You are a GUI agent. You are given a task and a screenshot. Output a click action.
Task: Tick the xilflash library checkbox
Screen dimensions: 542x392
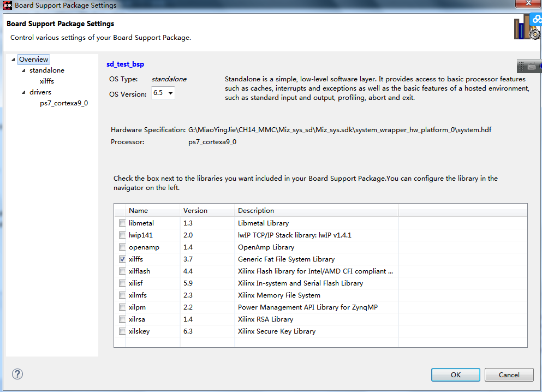(122, 271)
